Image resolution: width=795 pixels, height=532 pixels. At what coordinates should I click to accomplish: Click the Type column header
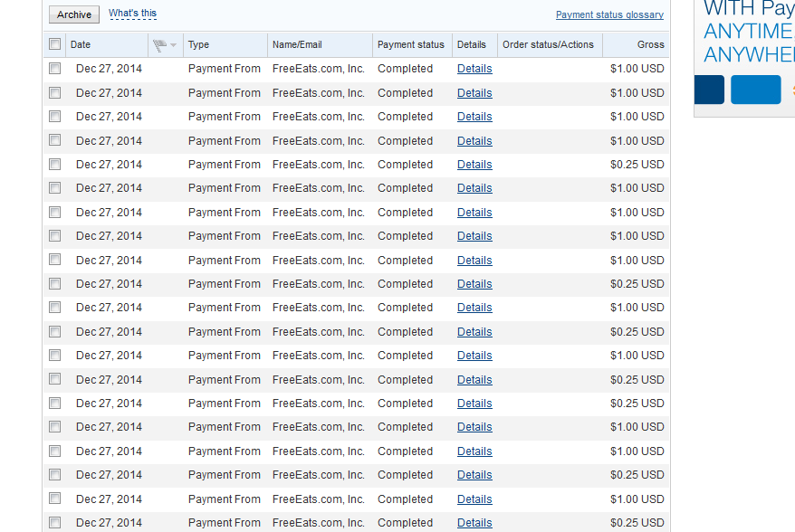pos(198,44)
